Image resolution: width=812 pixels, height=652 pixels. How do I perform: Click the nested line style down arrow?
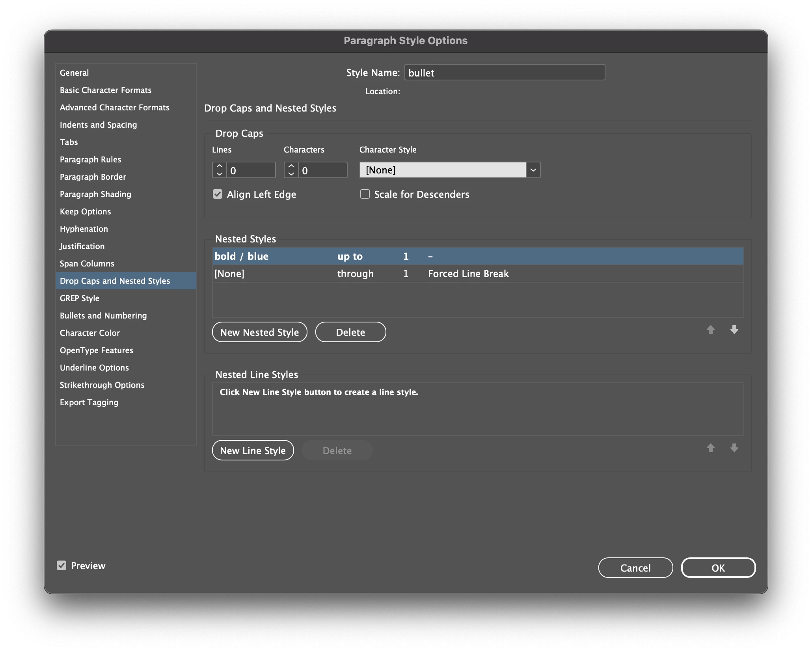pyautogui.click(x=734, y=448)
